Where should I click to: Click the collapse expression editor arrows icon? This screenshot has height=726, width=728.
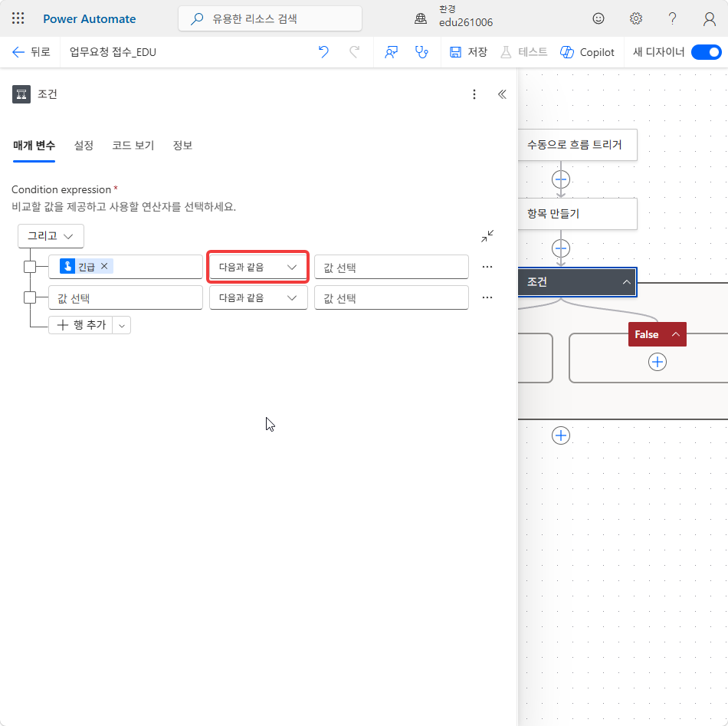point(487,236)
